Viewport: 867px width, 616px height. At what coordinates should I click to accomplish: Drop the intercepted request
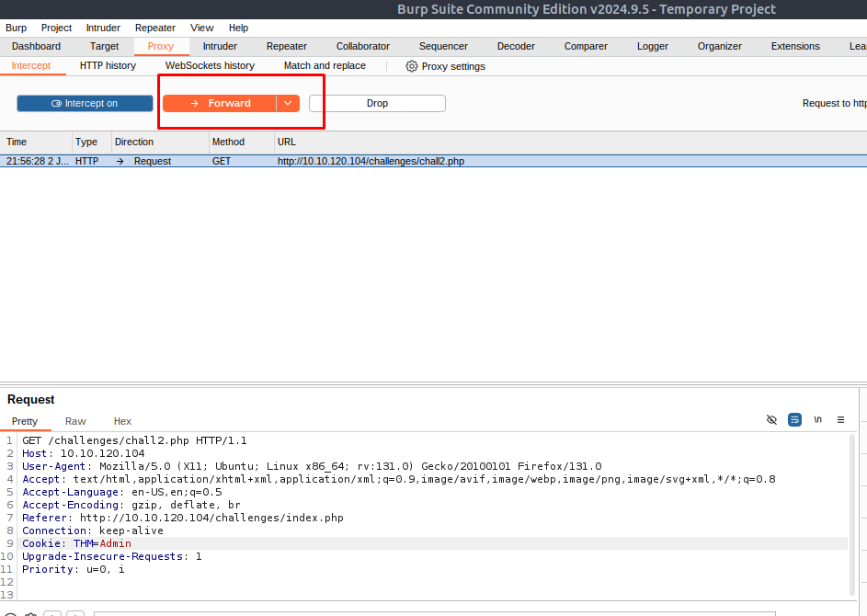377,103
